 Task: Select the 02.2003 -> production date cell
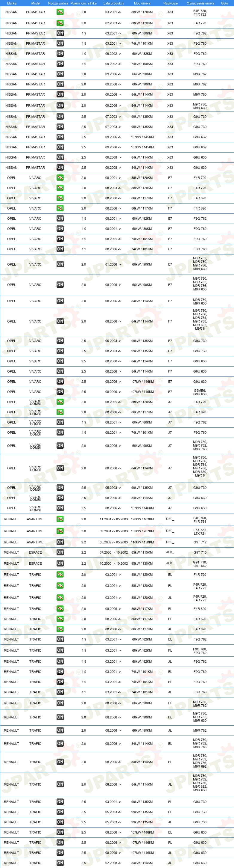pyautogui.click(x=113, y=23)
